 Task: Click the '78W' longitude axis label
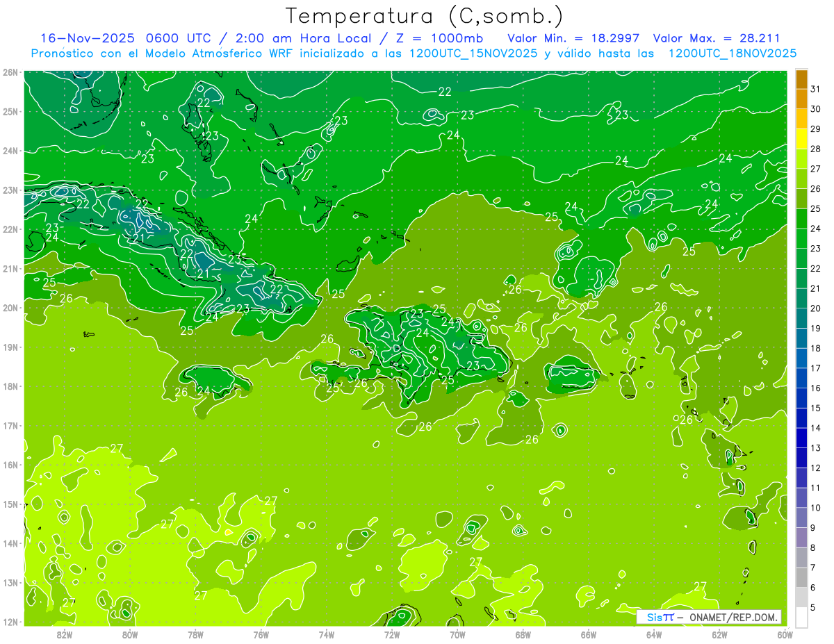(x=195, y=634)
